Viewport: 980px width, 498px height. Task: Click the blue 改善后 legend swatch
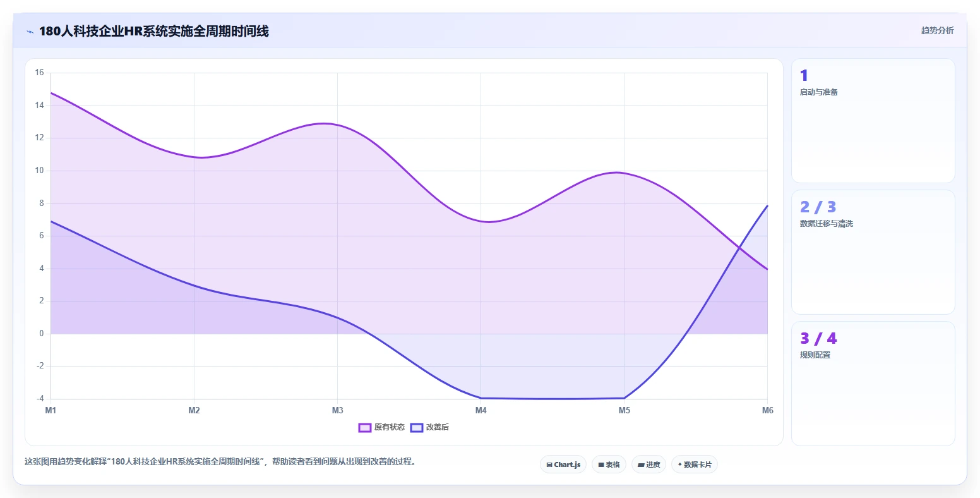[x=417, y=427]
